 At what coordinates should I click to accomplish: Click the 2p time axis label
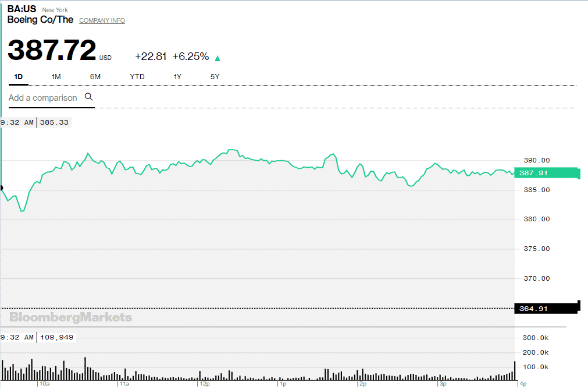tap(363, 384)
